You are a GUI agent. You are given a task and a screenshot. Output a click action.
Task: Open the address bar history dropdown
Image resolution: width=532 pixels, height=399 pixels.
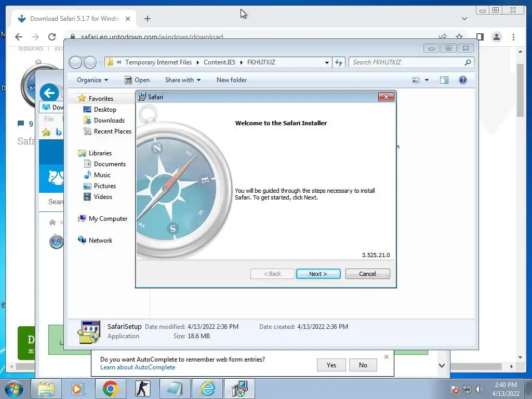[327, 62]
